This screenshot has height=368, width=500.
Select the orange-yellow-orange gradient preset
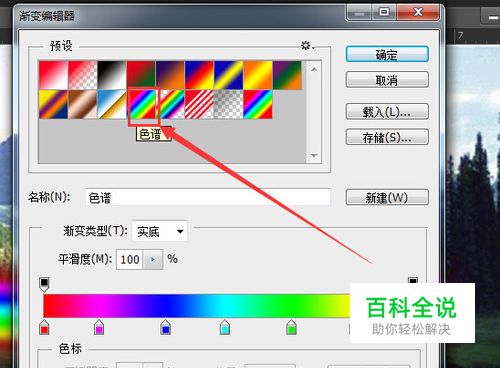point(258,75)
